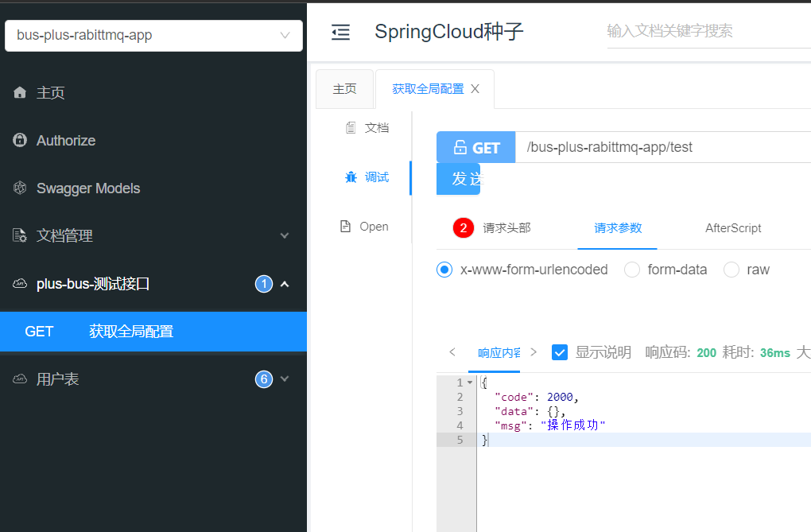This screenshot has height=532, width=811.
Task: Switch to 调试 debug section
Action: [x=367, y=177]
